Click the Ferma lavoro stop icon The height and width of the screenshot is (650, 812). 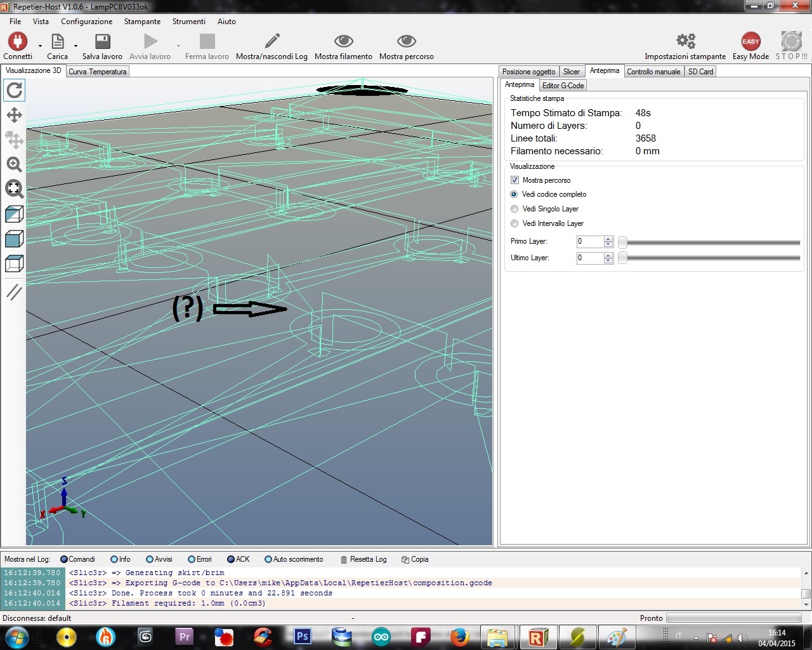207,42
